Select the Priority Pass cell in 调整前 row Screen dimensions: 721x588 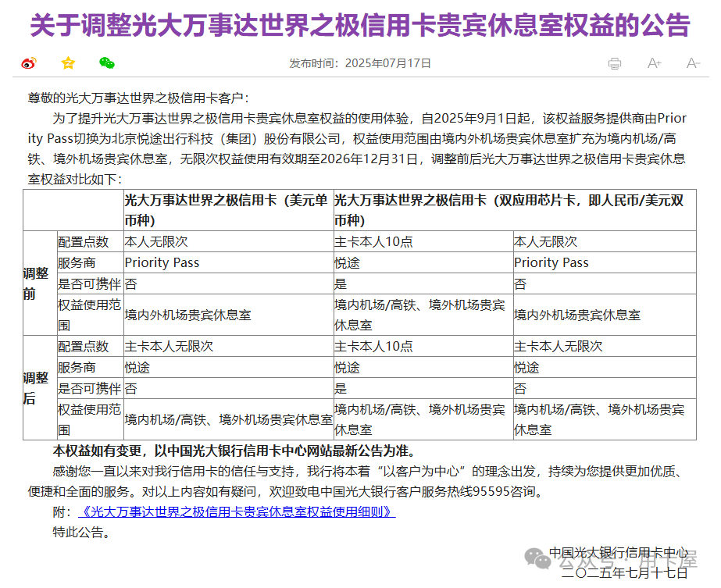(162, 262)
